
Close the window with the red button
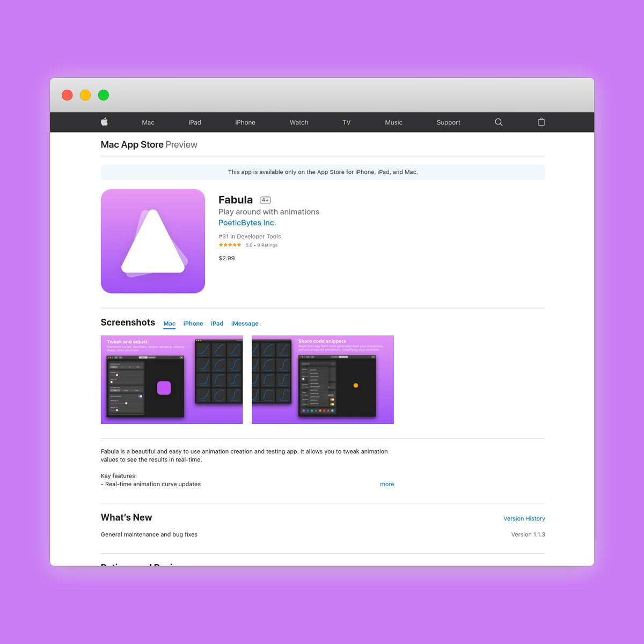tap(67, 95)
